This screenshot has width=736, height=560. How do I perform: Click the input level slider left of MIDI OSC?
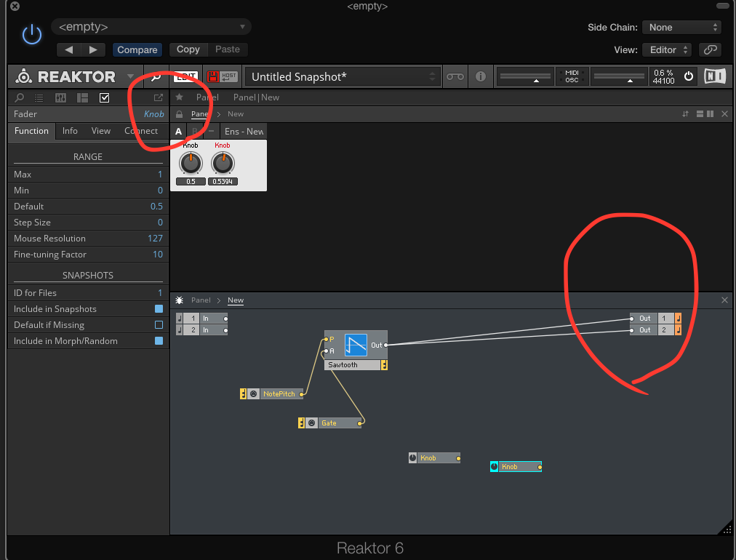525,76
